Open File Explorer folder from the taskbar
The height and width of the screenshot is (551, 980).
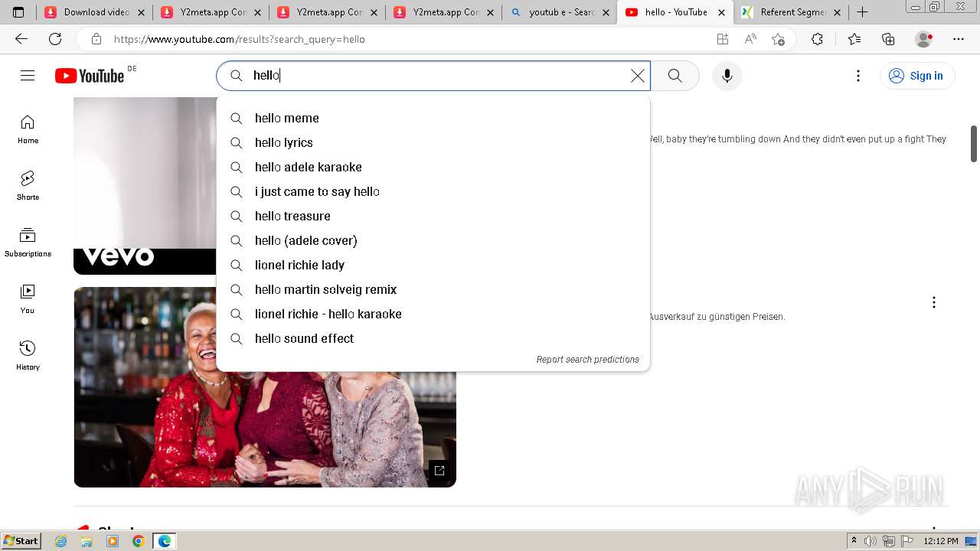click(x=87, y=541)
